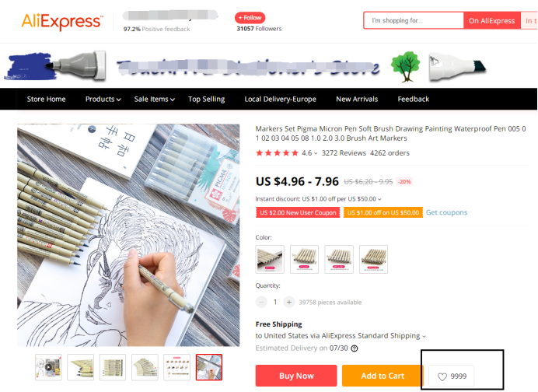Expand the instant discount details arrow

coord(379,199)
